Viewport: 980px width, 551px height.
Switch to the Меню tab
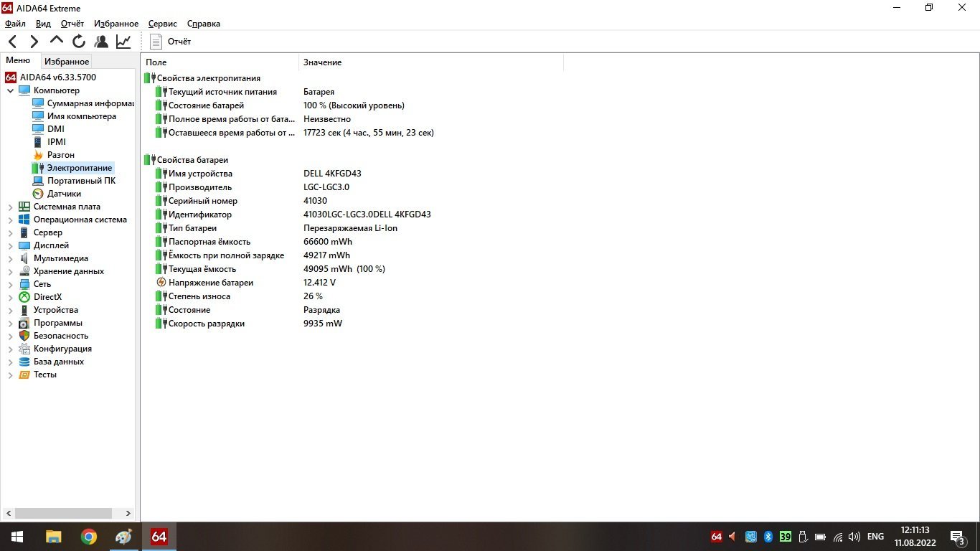[x=18, y=61]
